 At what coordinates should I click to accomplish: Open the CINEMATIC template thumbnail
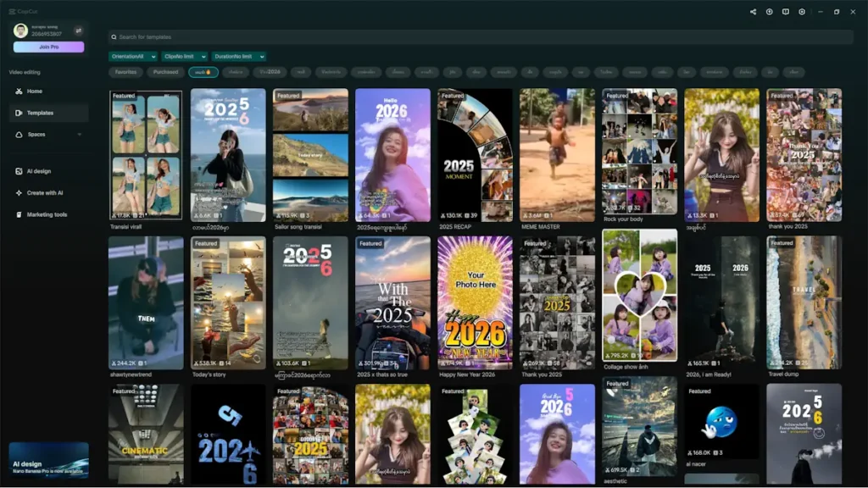coord(146,435)
